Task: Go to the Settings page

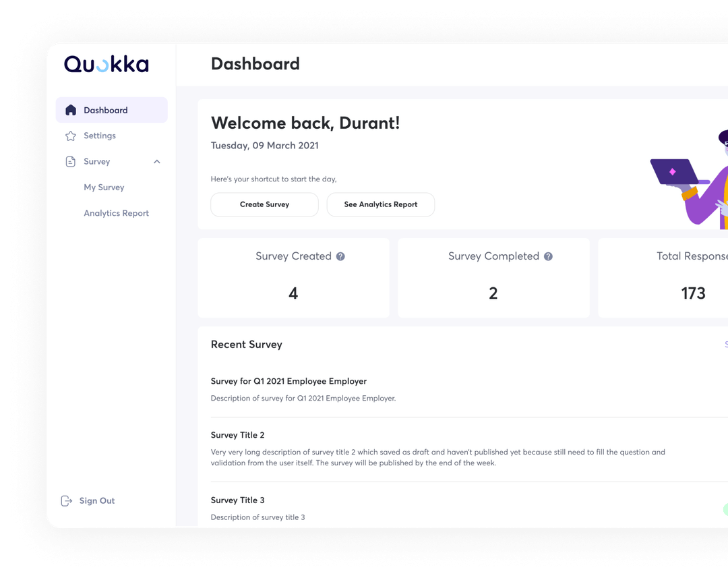Action: [x=100, y=136]
